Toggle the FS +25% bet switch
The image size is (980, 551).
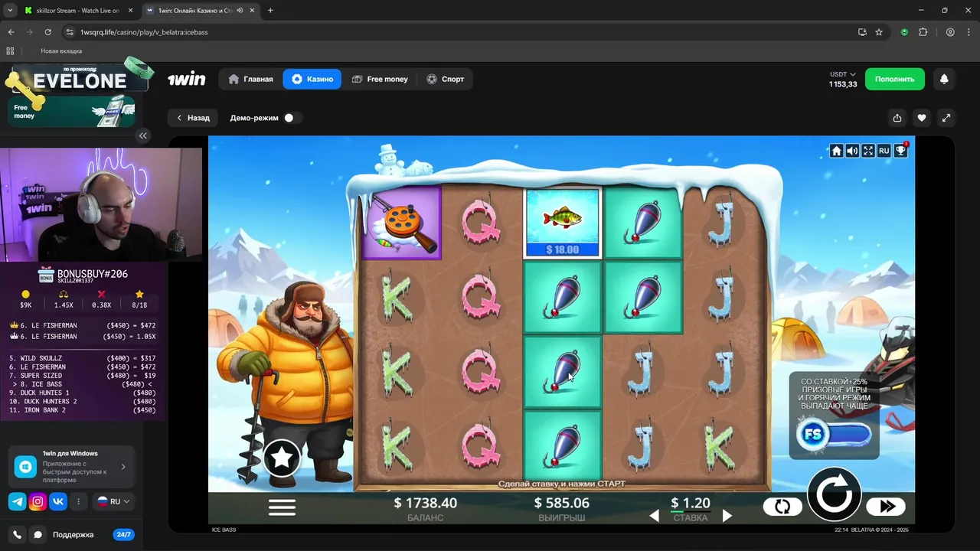coord(835,435)
